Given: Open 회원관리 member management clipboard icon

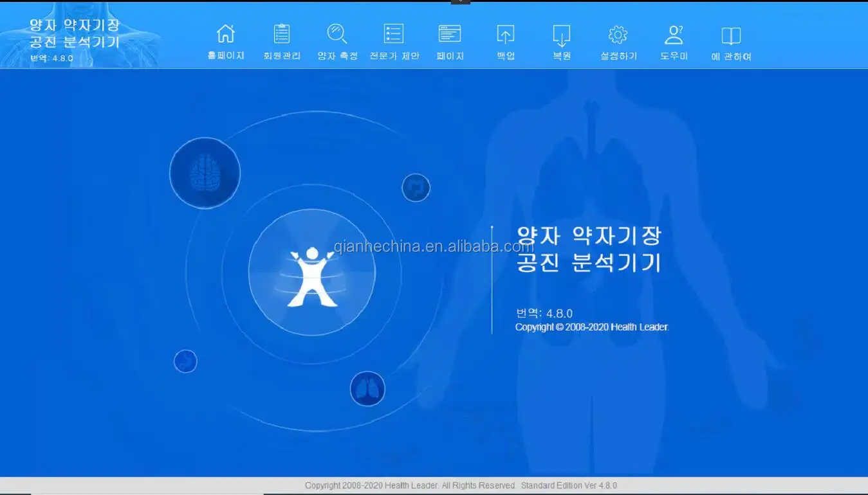Looking at the screenshot, I should (282, 34).
